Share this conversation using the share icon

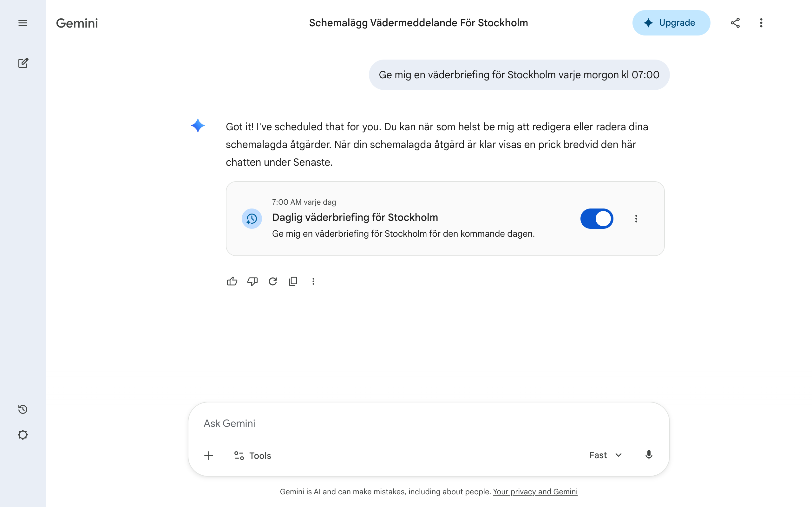735,22
